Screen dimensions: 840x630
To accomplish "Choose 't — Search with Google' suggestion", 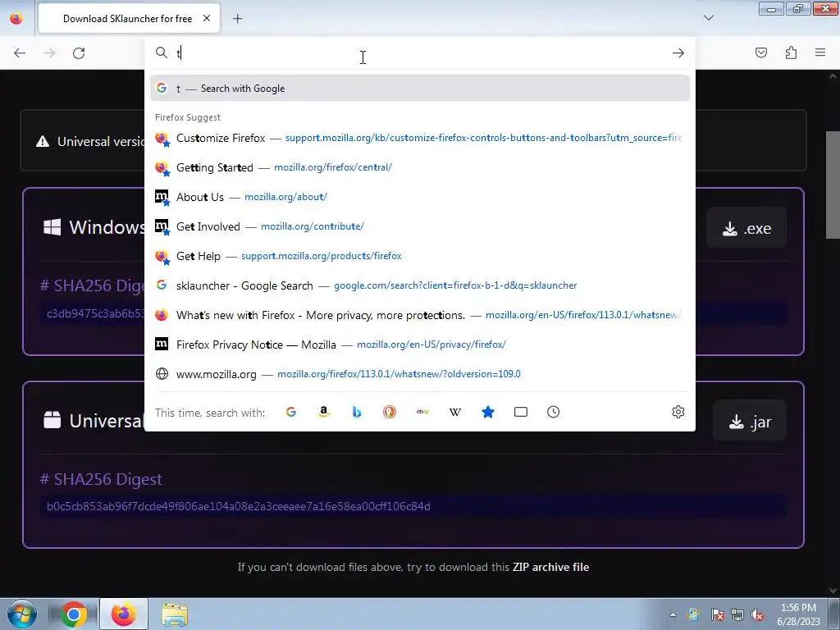I will (x=420, y=89).
